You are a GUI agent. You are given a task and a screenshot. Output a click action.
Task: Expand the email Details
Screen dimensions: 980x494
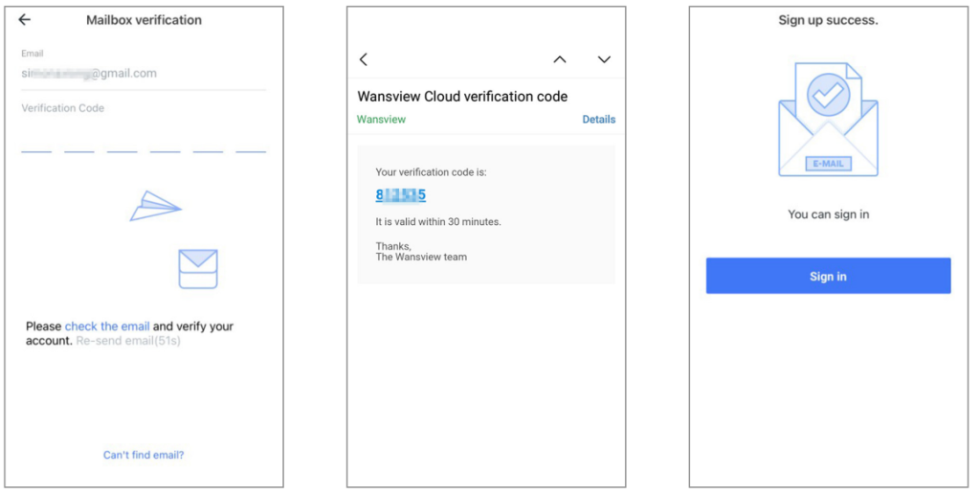[x=598, y=120]
